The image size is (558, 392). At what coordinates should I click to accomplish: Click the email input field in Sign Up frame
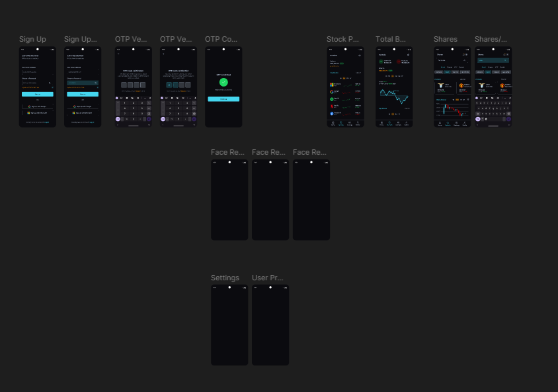pos(38,72)
